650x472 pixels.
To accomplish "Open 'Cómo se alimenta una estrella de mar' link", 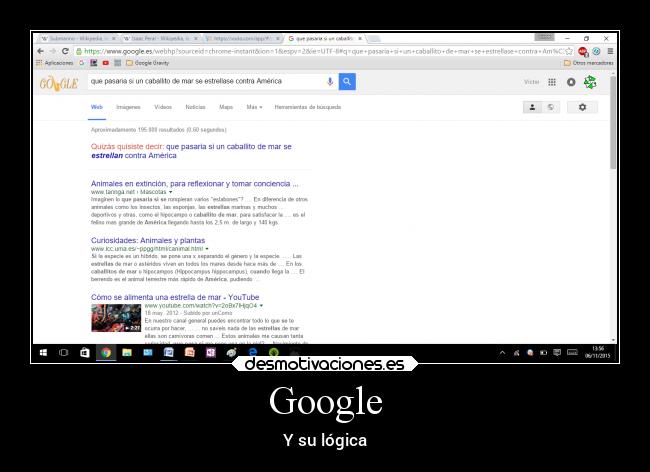I will 175,297.
